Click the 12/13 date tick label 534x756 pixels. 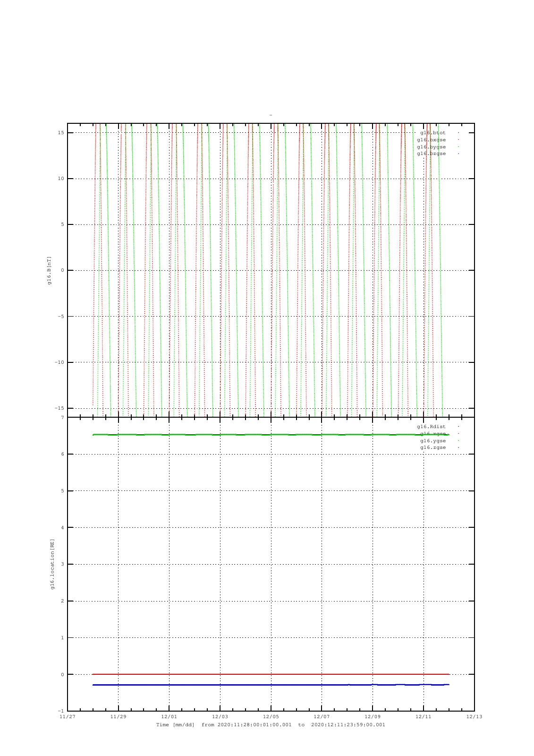click(x=474, y=717)
